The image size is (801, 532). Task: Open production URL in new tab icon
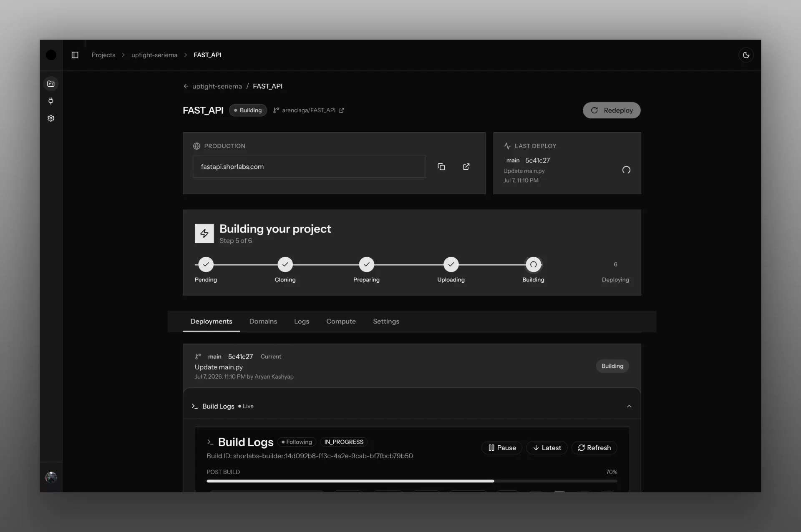(466, 167)
